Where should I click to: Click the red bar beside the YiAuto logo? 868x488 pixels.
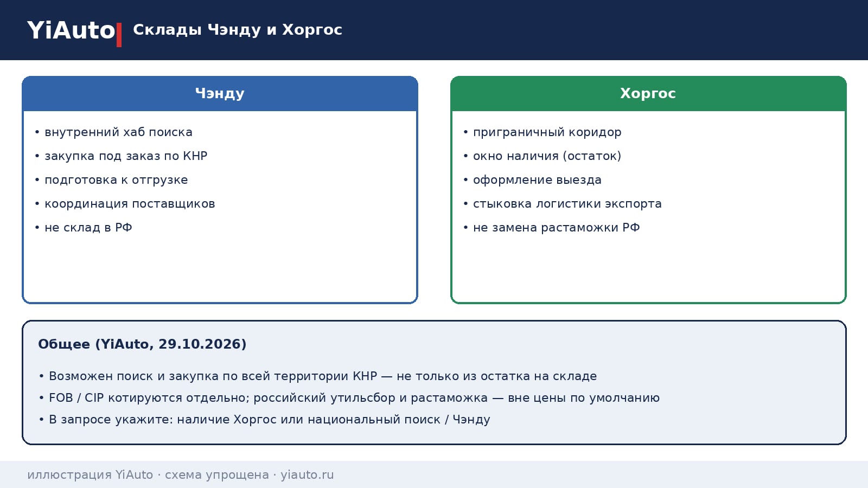[119, 35]
